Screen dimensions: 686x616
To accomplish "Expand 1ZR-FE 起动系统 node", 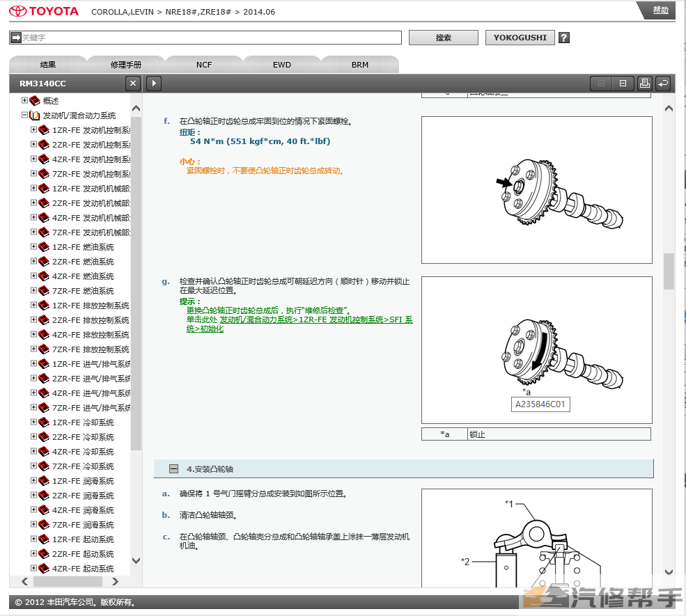I will click(33, 539).
